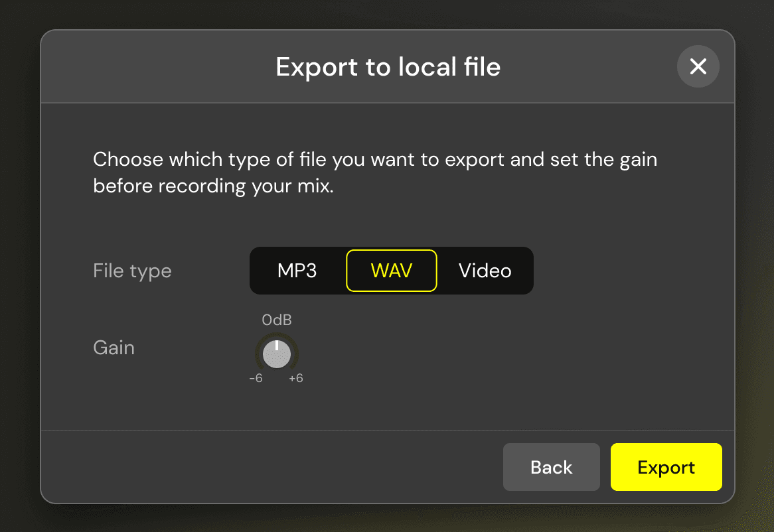Viewport: 774px width, 532px height.
Task: Click the 'Choose which type of file' description
Action: tap(375, 172)
